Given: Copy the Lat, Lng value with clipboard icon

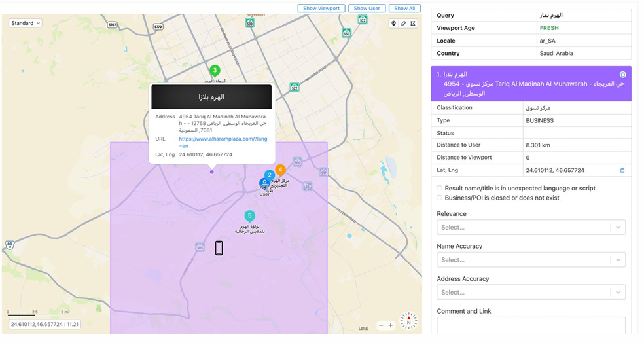Looking at the screenshot, I should 622,170.
